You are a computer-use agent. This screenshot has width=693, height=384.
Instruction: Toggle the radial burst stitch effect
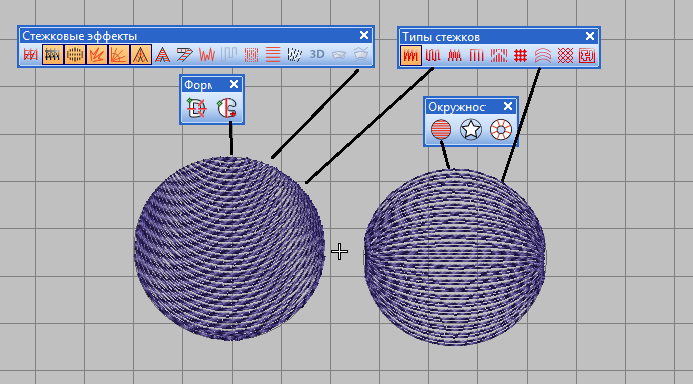point(97,54)
